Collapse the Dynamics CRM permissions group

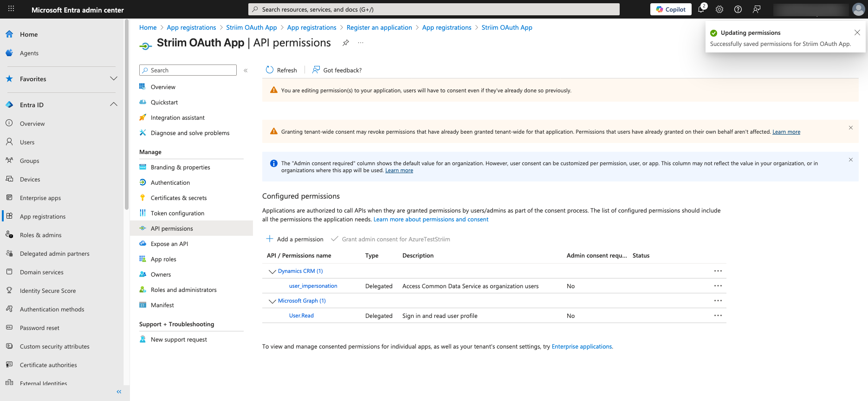tap(272, 272)
